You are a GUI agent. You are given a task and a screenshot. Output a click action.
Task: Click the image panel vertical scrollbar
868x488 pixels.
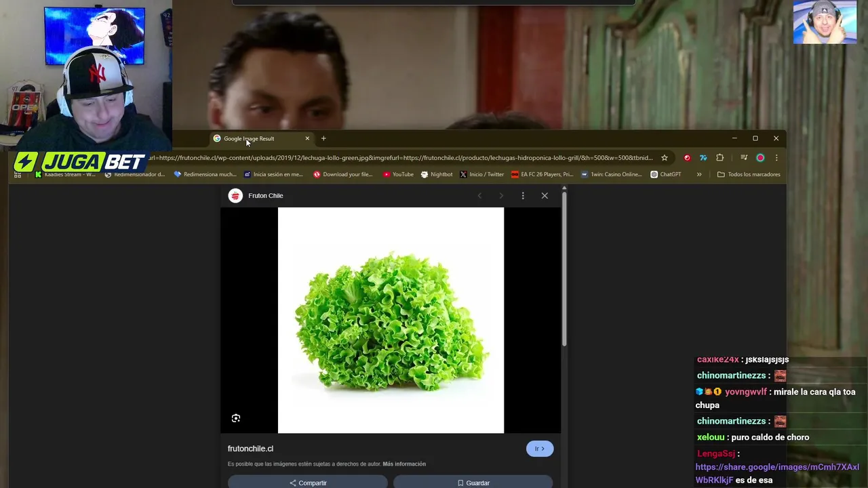click(x=564, y=268)
